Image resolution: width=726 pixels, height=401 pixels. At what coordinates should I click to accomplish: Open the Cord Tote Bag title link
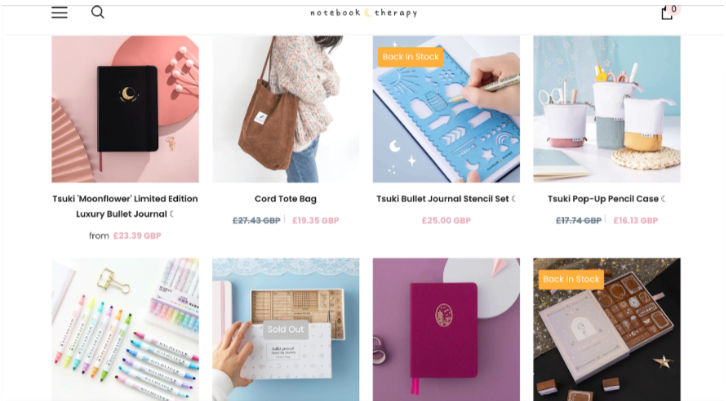point(285,199)
